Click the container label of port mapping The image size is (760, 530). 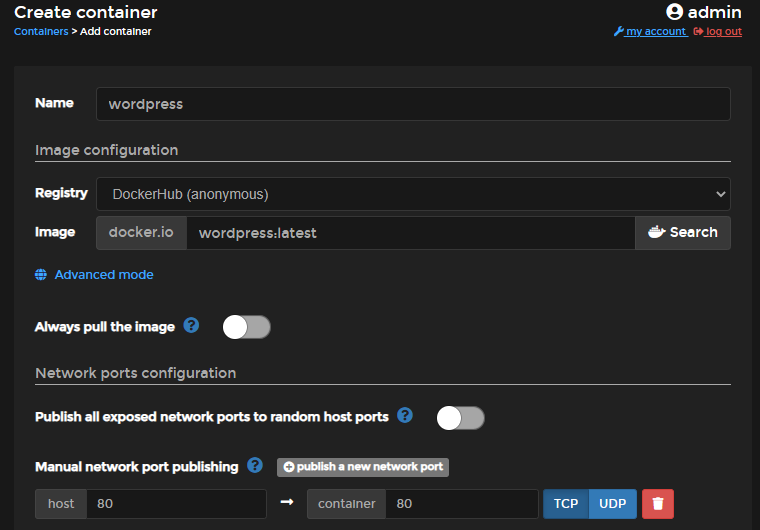click(347, 504)
